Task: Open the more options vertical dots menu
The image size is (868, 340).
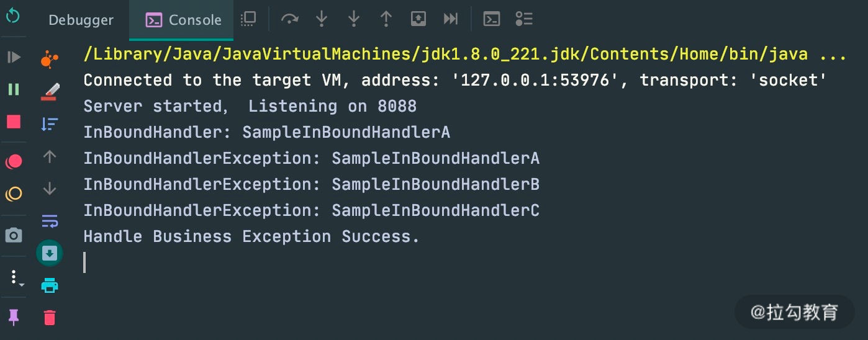Action: [15, 277]
